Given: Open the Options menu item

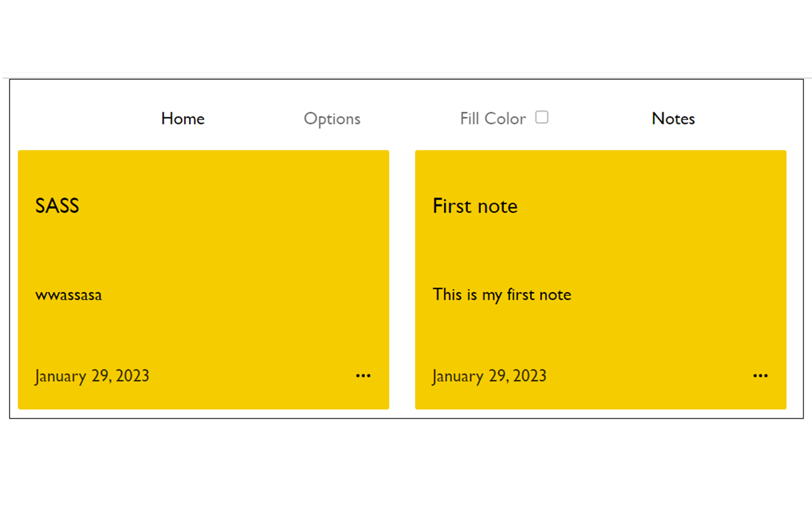Looking at the screenshot, I should pos(332,119).
